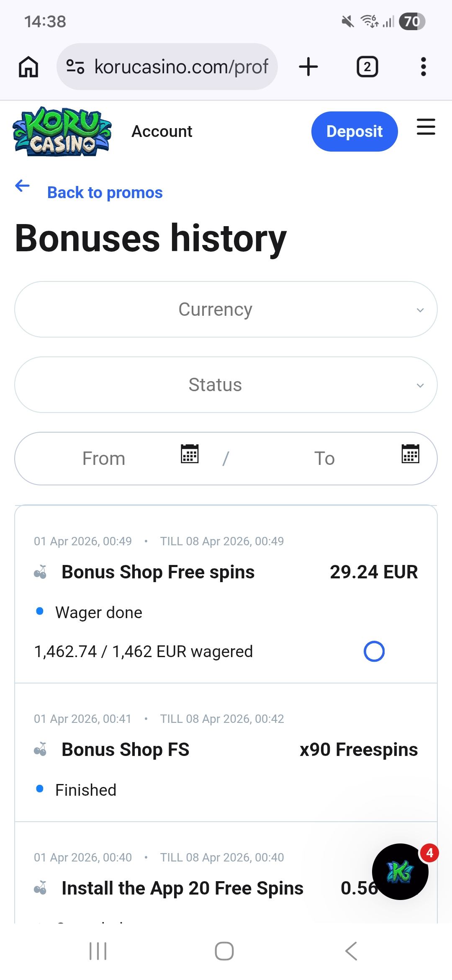Open the To date calendar picker

pyautogui.click(x=410, y=454)
